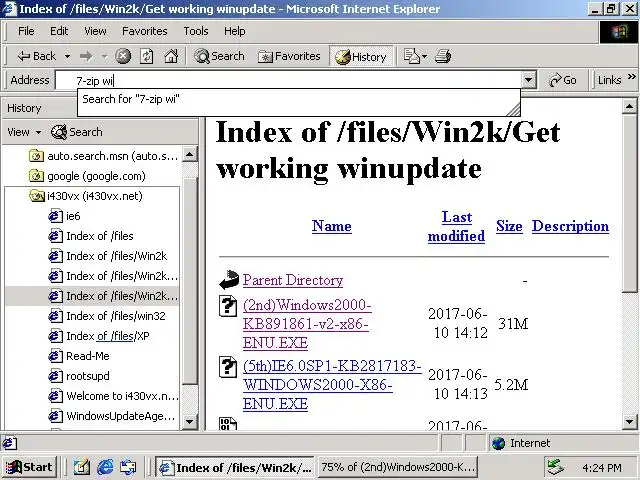The image size is (640, 480).
Task: Sort listing by the Name column link
Action: pyautogui.click(x=331, y=226)
